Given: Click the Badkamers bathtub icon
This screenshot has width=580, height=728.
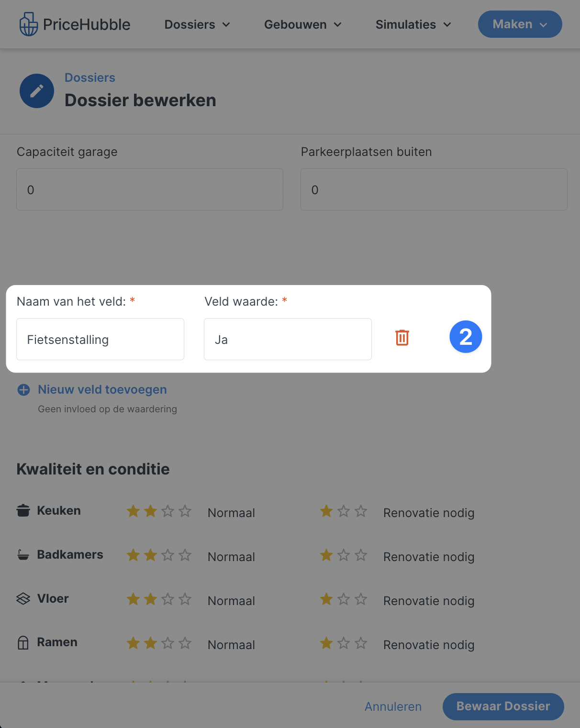Looking at the screenshot, I should (23, 554).
